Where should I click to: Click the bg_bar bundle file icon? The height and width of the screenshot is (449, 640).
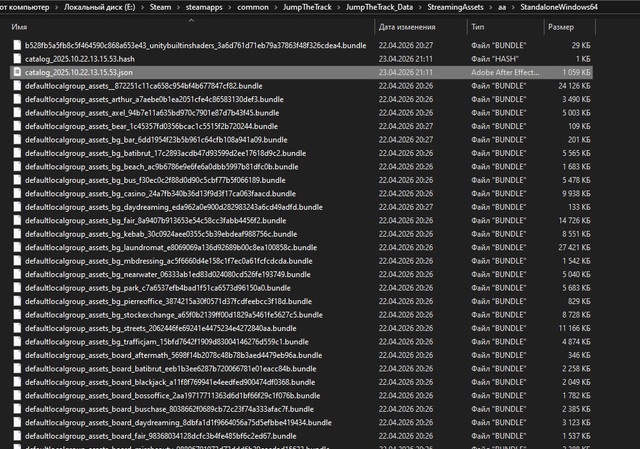pyautogui.click(x=17, y=140)
